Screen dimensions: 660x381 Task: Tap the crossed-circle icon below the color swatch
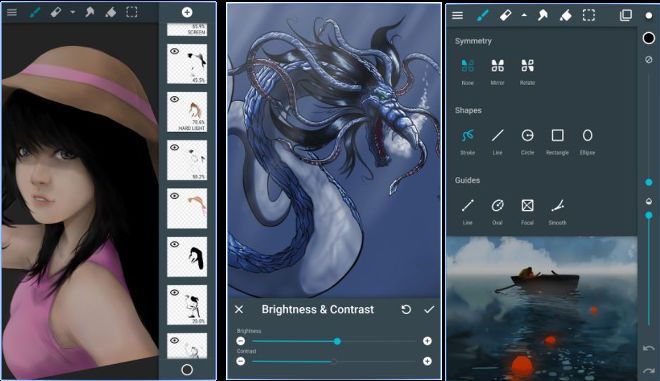649,60
